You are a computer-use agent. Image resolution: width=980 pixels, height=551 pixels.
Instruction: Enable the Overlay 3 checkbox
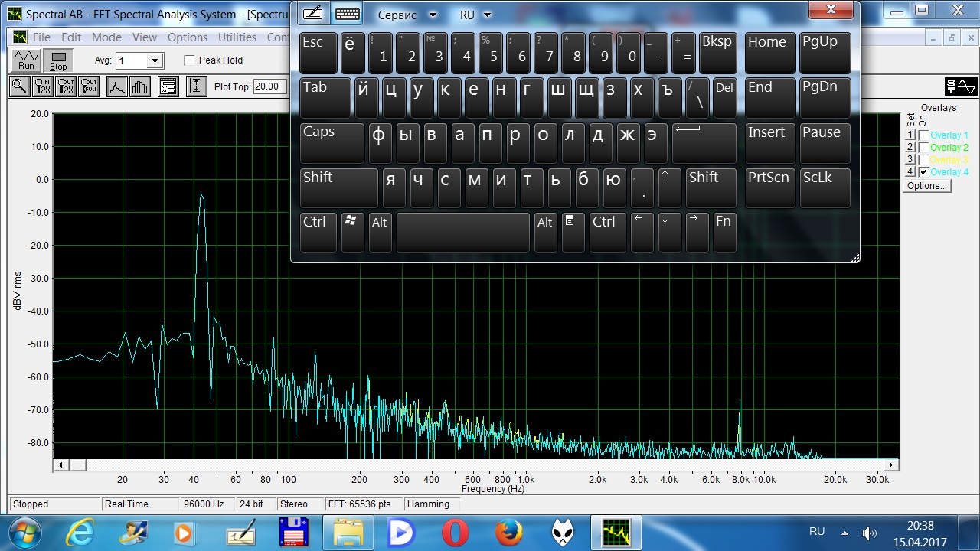click(x=924, y=160)
